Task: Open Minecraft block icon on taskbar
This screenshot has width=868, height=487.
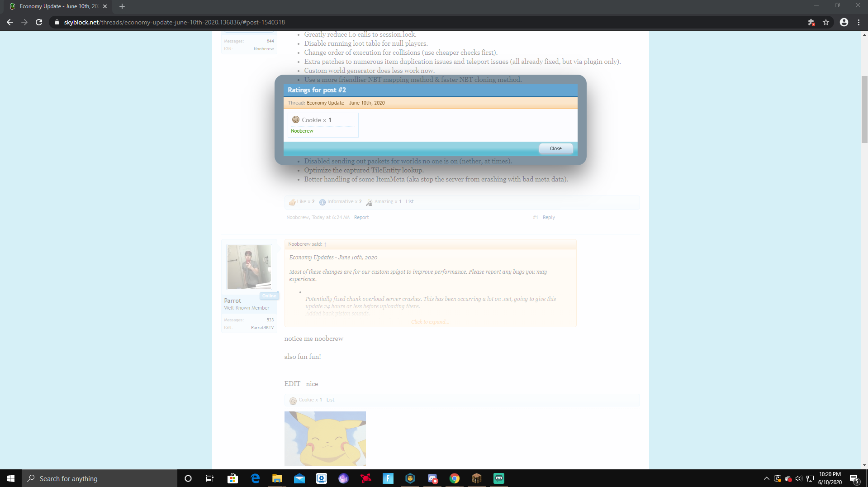Action: point(476,478)
